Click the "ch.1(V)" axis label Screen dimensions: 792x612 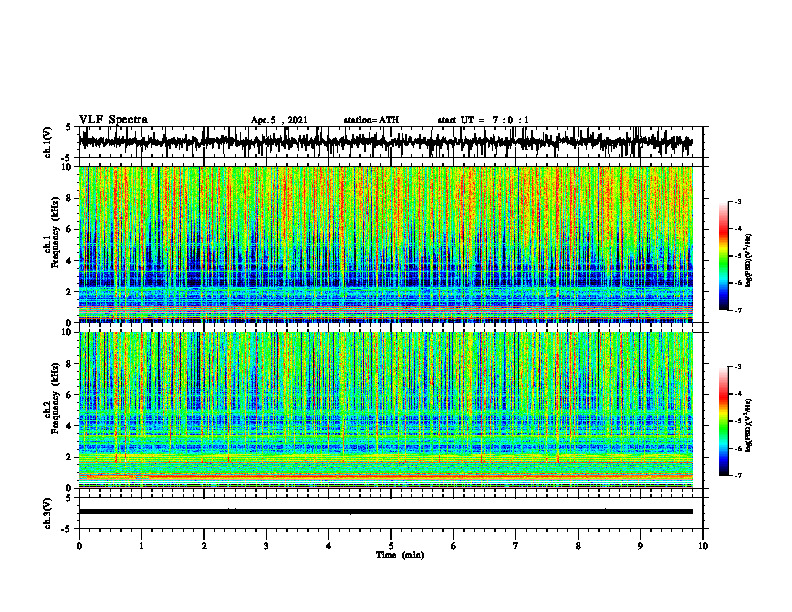coord(48,142)
